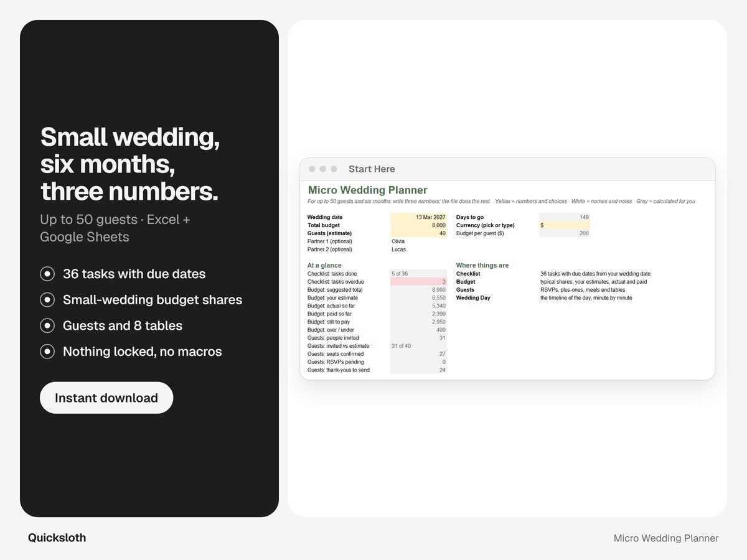Open the Guests link under Where things are
The height and width of the screenshot is (560, 747).
click(465, 290)
